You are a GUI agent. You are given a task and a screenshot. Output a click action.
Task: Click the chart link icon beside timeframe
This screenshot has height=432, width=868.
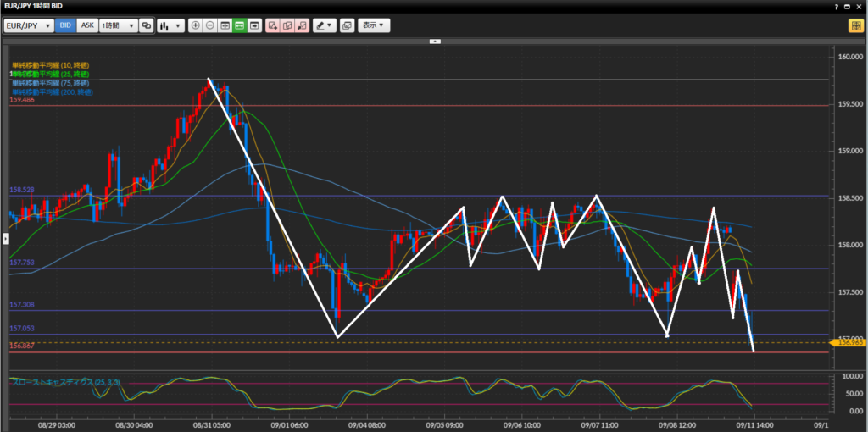[147, 25]
